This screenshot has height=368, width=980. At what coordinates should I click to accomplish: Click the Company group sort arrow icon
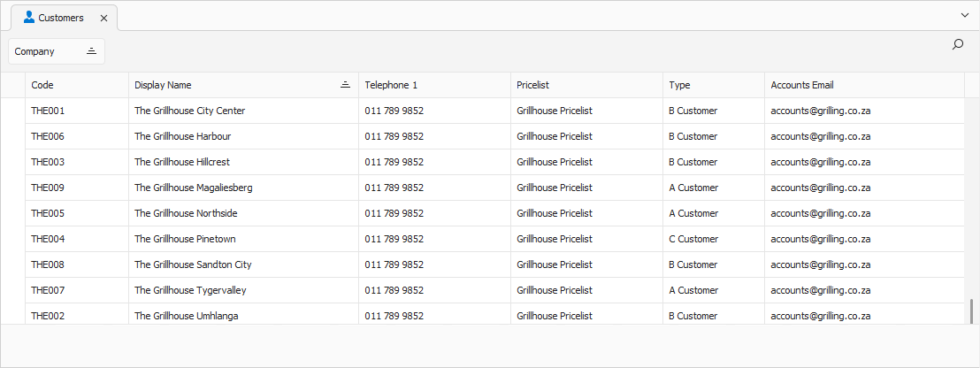point(91,51)
